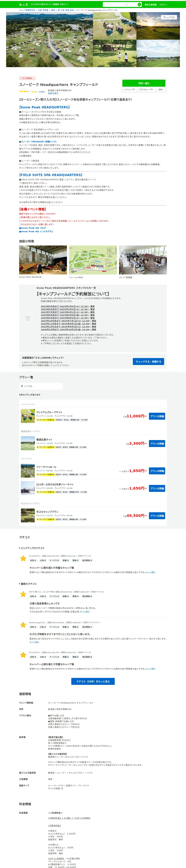Image resolution: width=186 pixels, height=868 pixels.
Task: Click the 手ぶらキャンププラン plan photo
Action: [x=28, y=516]
